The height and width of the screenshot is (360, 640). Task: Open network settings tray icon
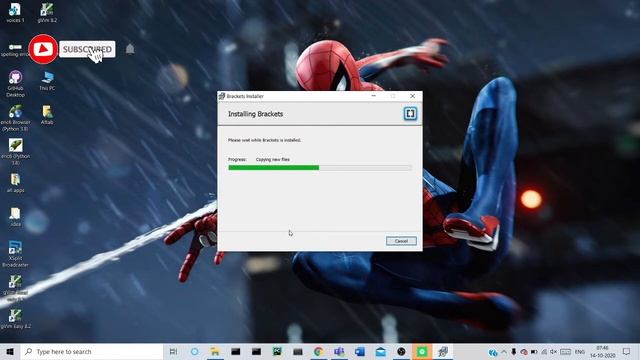[x=544, y=352]
